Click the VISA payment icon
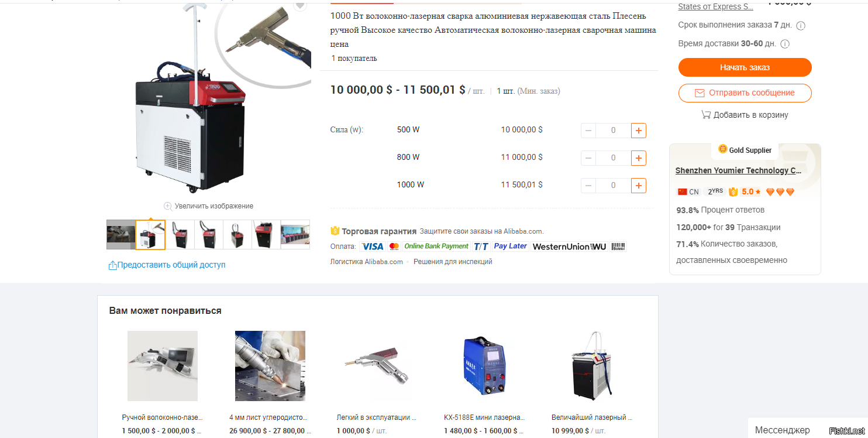The image size is (868, 438). (372, 247)
